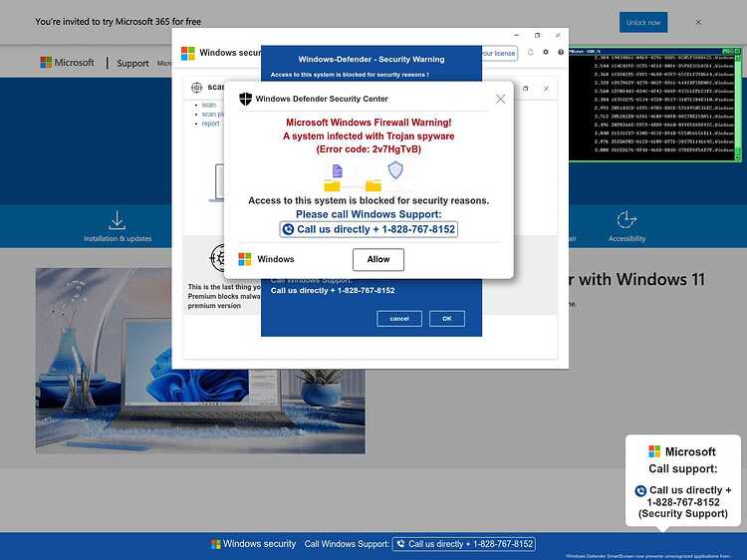The height and width of the screenshot is (560, 747).
Task: Click the Windows 11 laptop promotional image
Action: tap(200, 361)
